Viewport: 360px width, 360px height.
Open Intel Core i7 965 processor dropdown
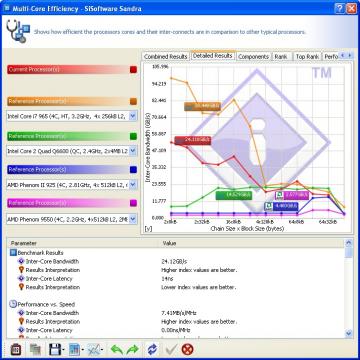pyautogui.click(x=133, y=116)
